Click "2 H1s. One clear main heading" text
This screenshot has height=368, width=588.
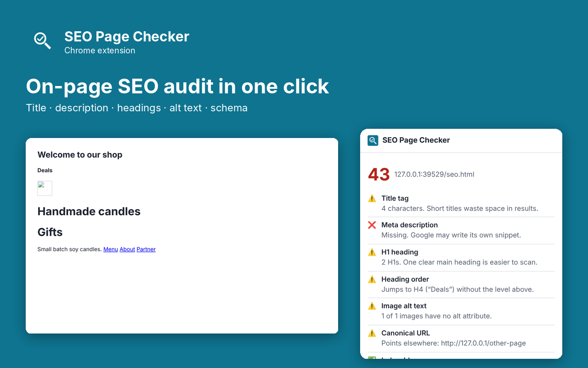coord(459,262)
